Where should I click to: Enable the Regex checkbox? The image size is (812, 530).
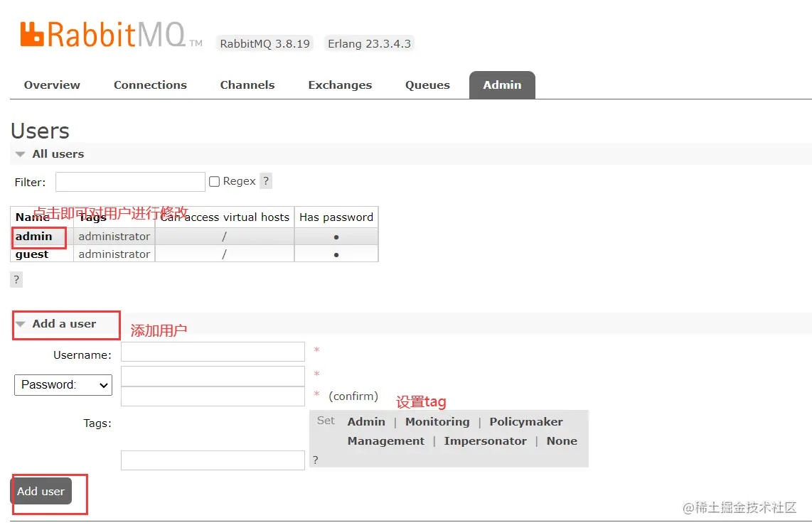tap(215, 181)
